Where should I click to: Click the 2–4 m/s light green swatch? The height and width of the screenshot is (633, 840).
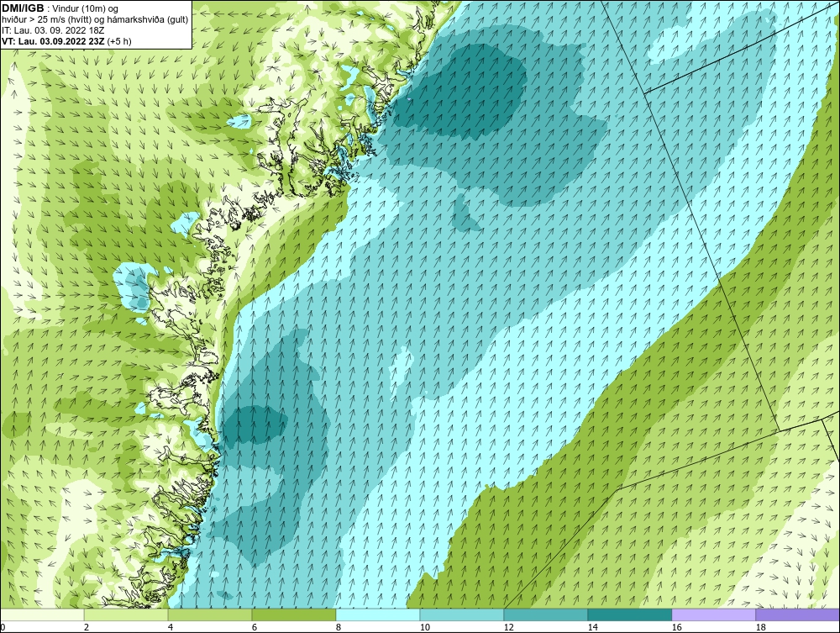126,615
